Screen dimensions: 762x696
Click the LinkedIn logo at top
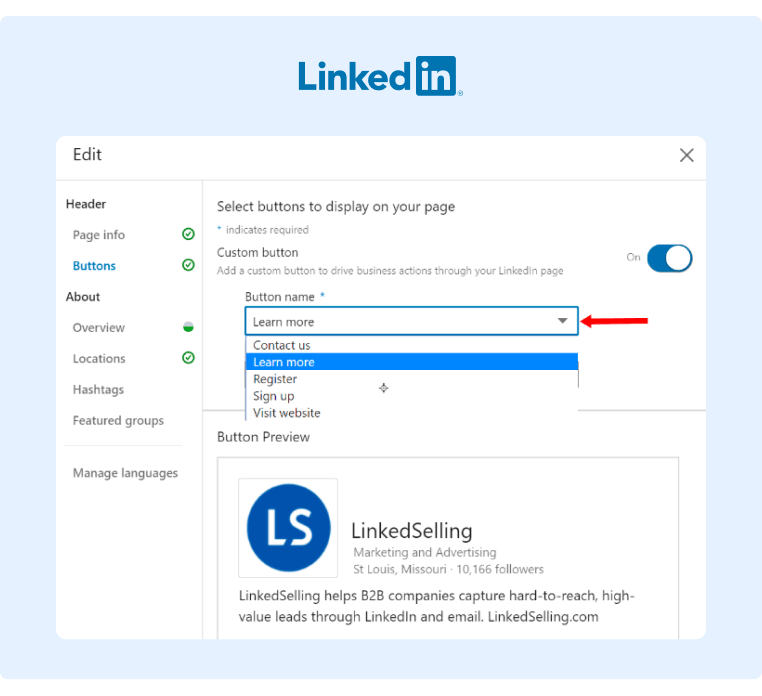coord(379,76)
